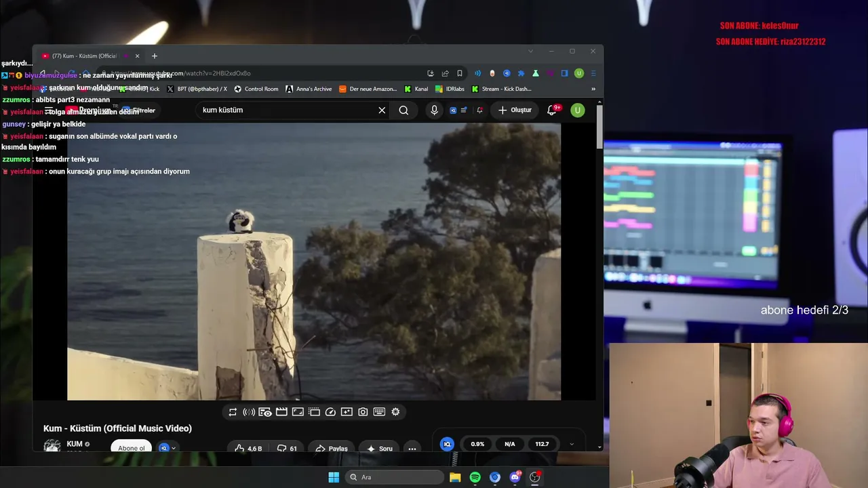Viewport: 868px width, 488px height.
Task: Open Discord from the taskbar
Action: click(x=515, y=477)
